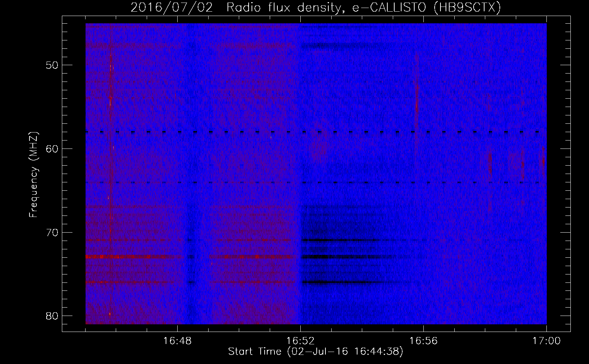
Task: Click the plot title '2016/07/02 Radio flux density'
Action: point(316,7)
